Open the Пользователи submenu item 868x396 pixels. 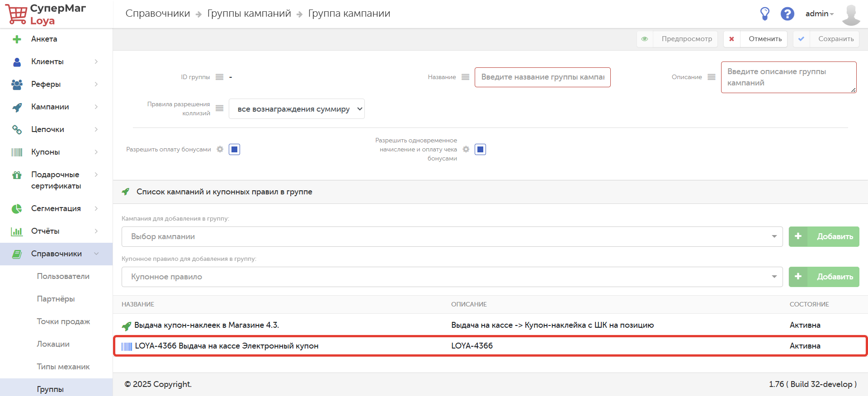point(63,276)
